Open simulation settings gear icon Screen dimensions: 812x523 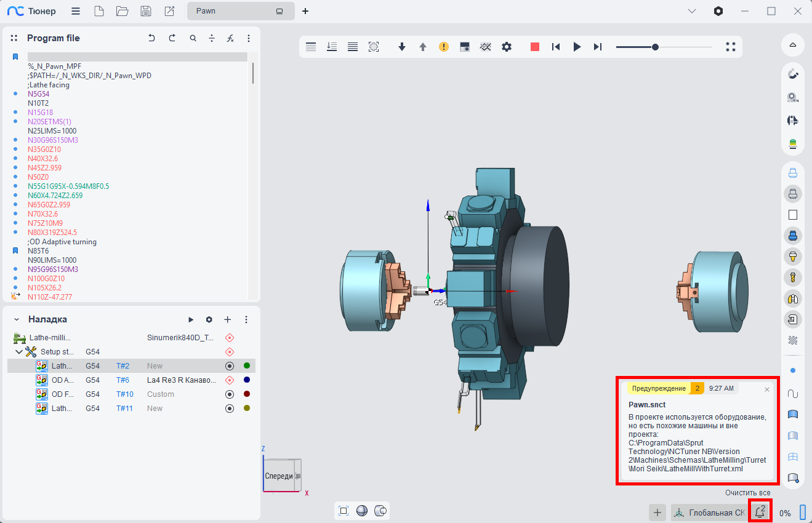[507, 47]
